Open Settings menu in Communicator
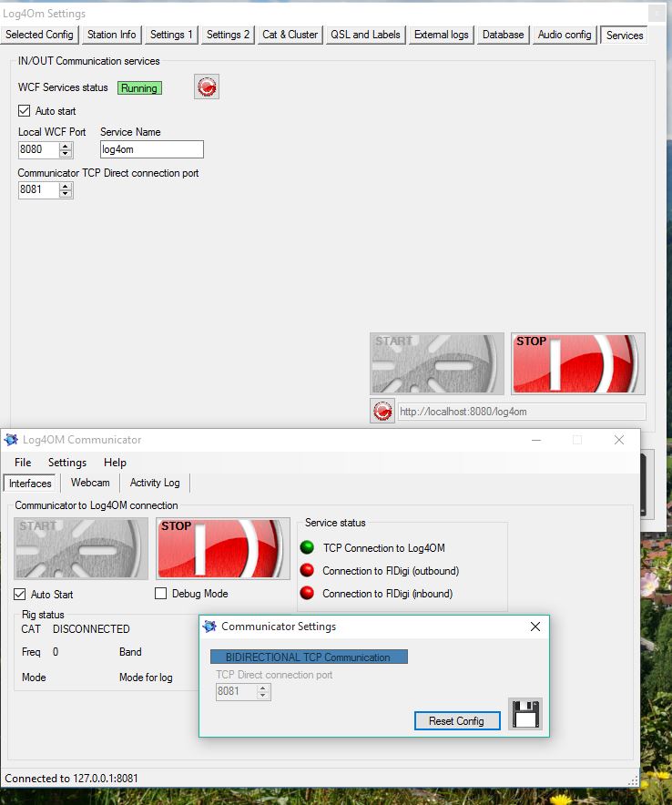 click(x=67, y=462)
